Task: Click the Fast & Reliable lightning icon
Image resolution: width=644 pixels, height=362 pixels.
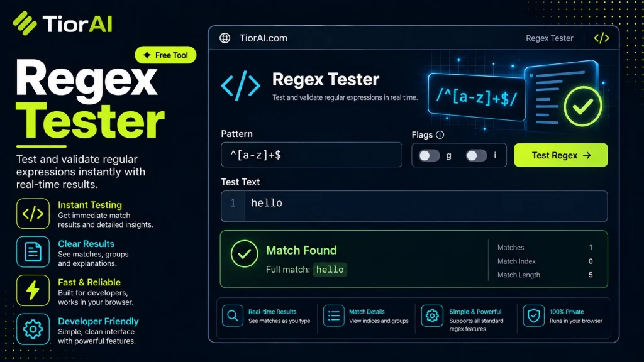Action: pos(33,290)
